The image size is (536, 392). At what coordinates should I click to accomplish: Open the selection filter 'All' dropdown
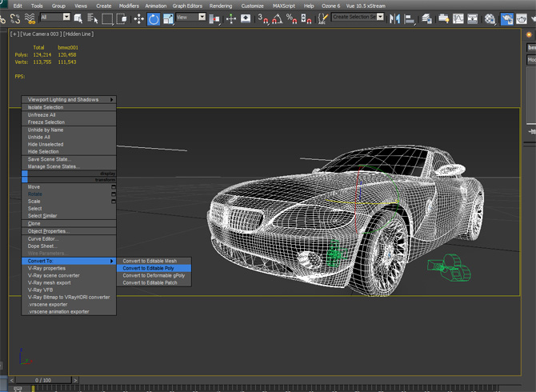pos(55,18)
